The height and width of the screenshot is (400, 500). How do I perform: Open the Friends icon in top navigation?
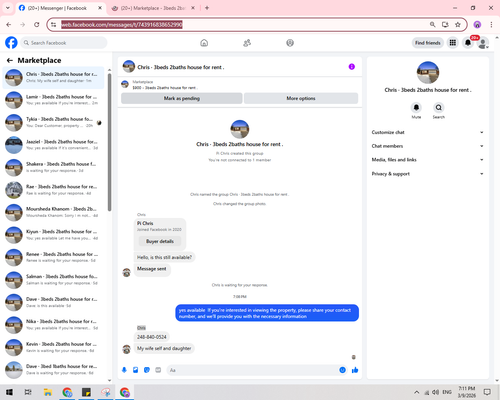point(247,43)
